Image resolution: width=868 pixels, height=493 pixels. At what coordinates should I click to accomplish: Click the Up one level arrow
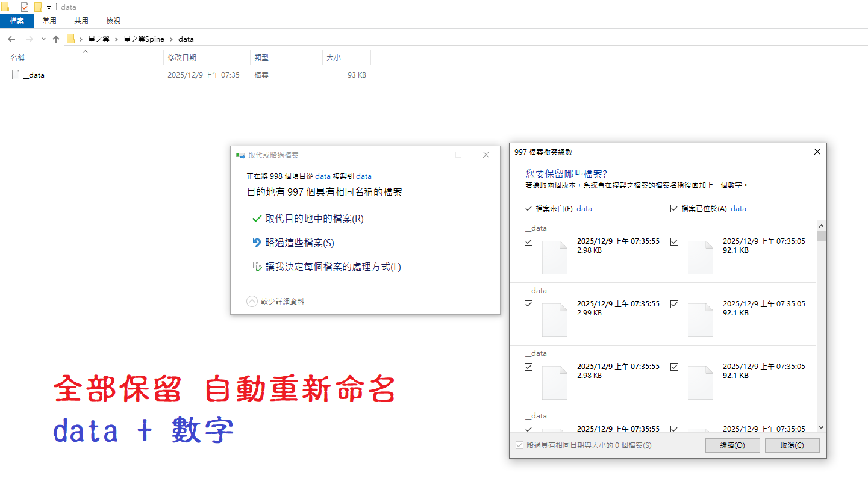pyautogui.click(x=56, y=39)
